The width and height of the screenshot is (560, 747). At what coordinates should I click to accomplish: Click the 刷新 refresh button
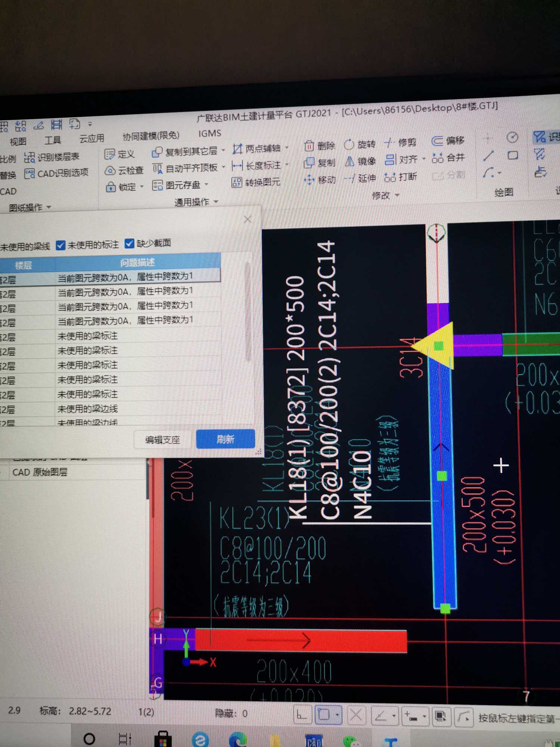225,439
